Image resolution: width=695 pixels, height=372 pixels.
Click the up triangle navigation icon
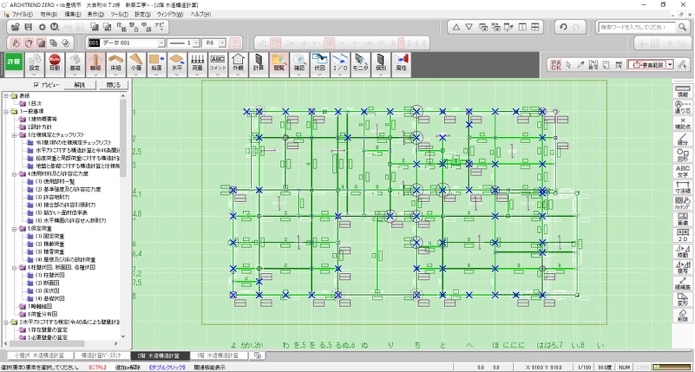point(456,27)
